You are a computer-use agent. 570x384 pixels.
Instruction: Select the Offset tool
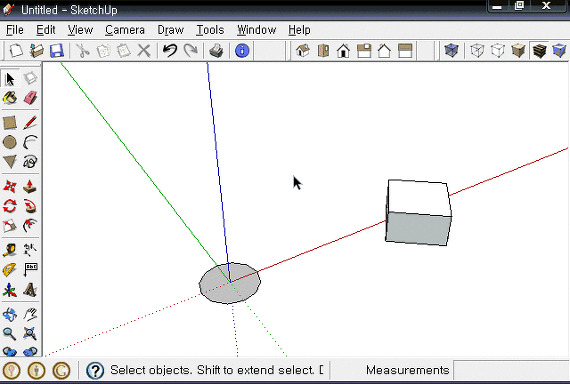[x=30, y=226]
